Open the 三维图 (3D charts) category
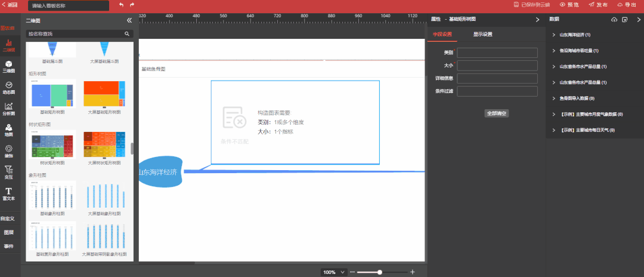The height and width of the screenshot is (277, 644). pos(9,66)
